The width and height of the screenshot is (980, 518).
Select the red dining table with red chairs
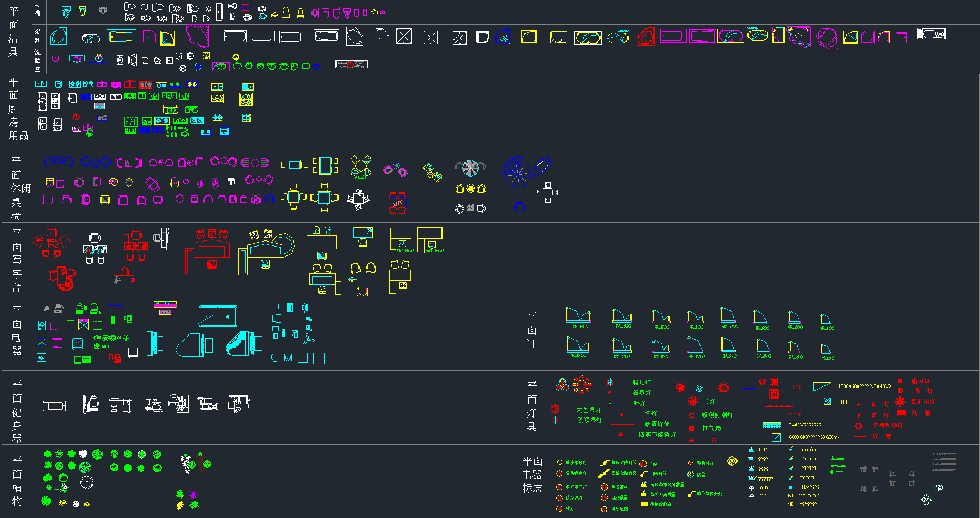(x=397, y=203)
